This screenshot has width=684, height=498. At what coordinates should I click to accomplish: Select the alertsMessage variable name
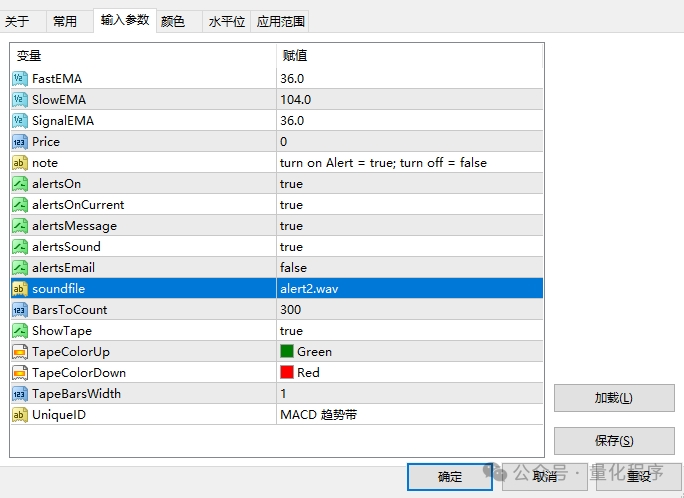(x=74, y=226)
